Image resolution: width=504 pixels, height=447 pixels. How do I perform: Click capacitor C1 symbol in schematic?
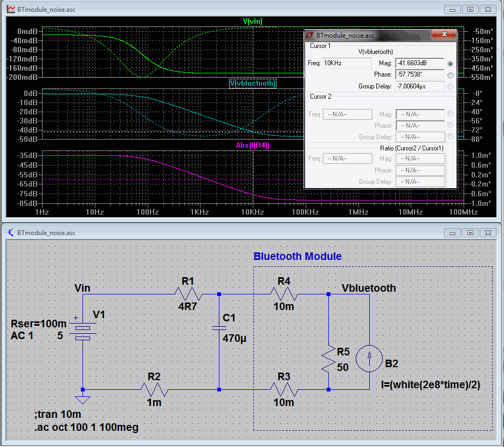point(219,327)
